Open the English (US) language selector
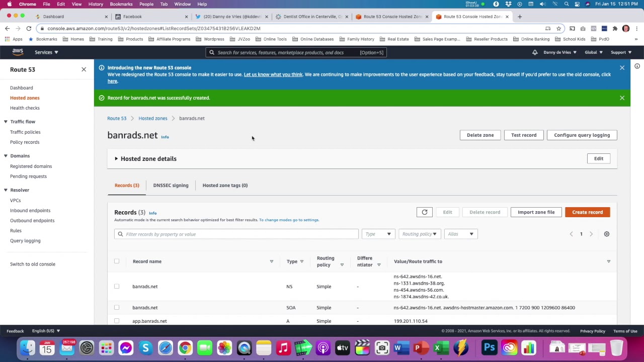The width and height of the screenshot is (644, 362). coord(46,331)
